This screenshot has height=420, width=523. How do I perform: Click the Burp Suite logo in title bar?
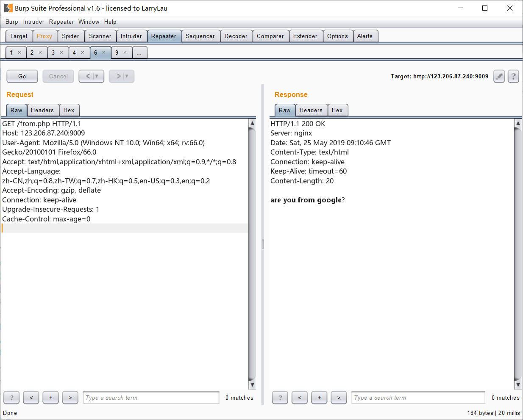coord(8,8)
